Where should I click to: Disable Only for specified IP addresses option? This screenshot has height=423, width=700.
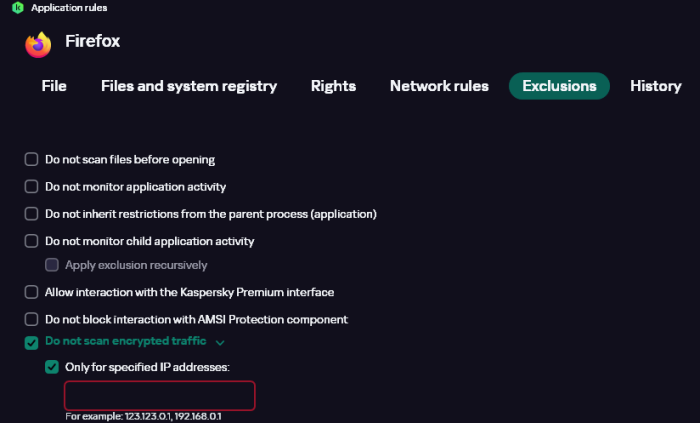[x=52, y=367]
